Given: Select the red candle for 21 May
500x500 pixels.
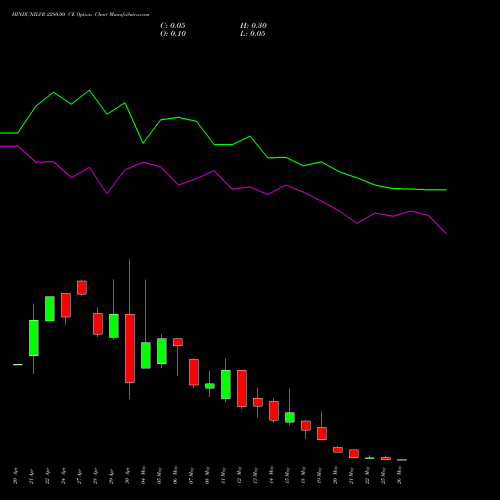Looking at the screenshot, I should click(354, 453).
